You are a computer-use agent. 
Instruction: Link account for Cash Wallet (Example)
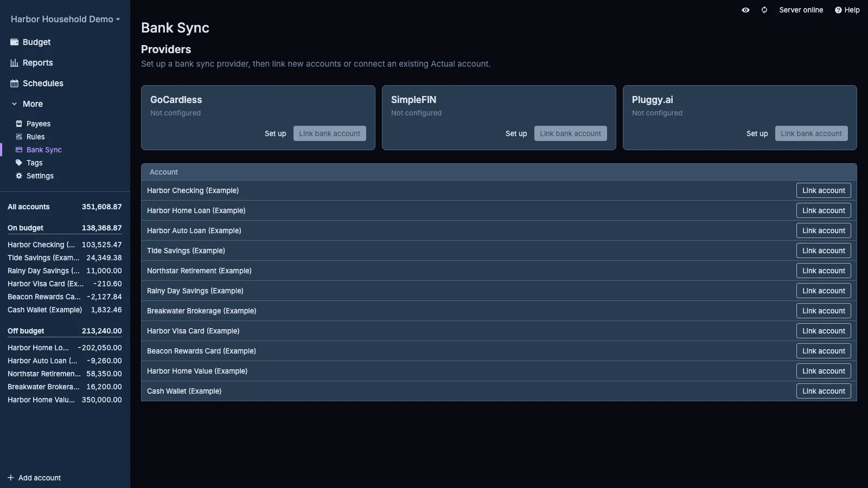coord(824,391)
